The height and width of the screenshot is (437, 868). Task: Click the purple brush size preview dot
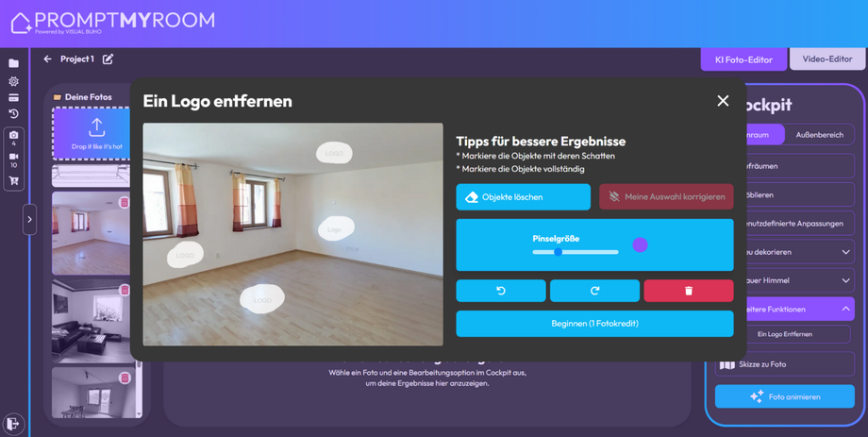pos(640,244)
